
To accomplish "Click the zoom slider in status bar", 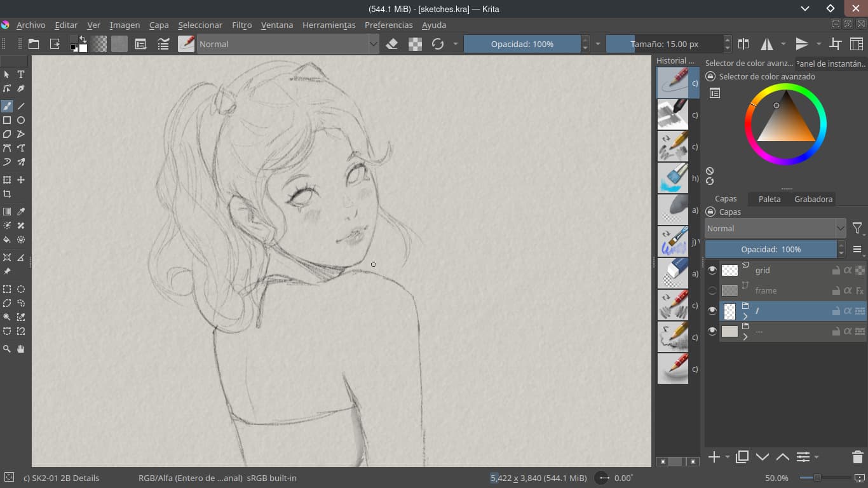I will coord(817,478).
